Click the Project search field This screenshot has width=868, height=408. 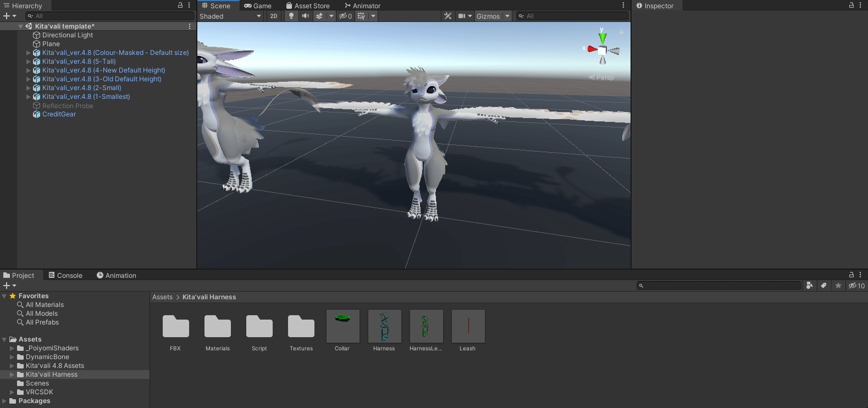coord(719,286)
